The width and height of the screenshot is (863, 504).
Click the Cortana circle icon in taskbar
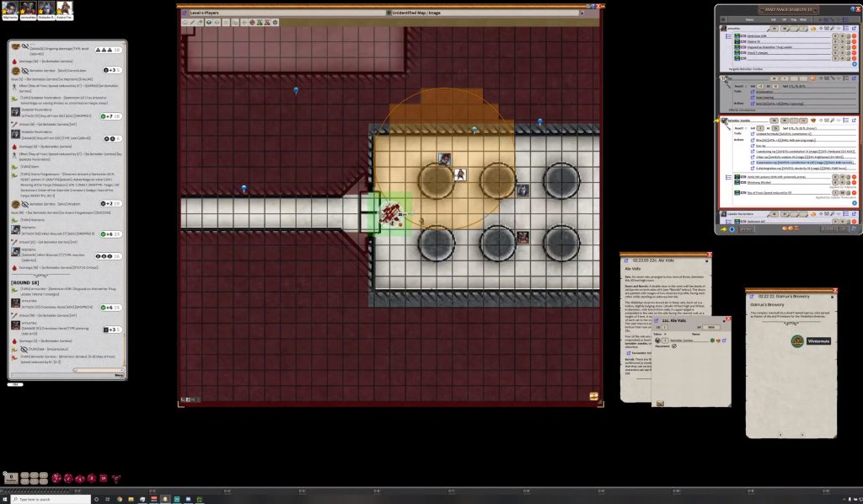pos(96,499)
